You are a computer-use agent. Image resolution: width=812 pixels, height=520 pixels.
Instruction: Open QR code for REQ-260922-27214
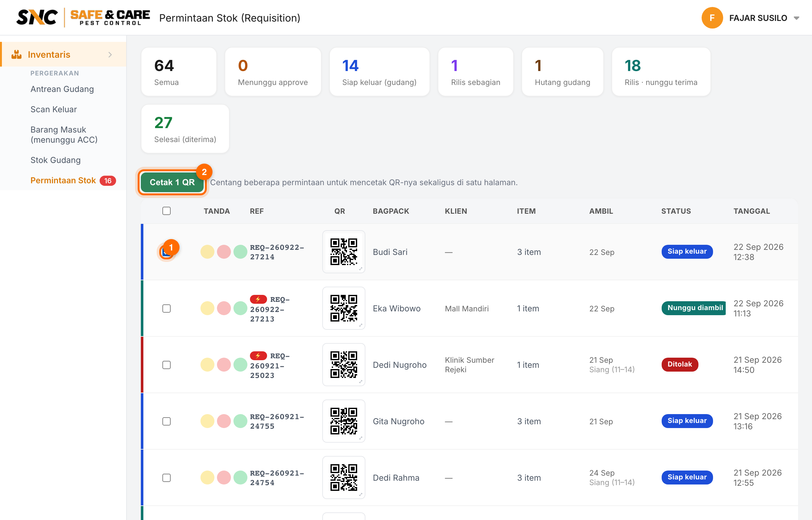coord(344,252)
